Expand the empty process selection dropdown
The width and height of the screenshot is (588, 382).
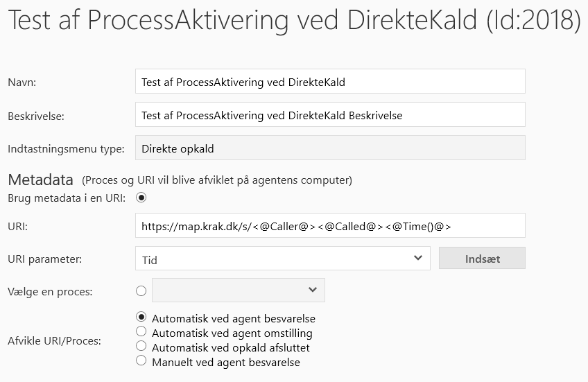239,290
